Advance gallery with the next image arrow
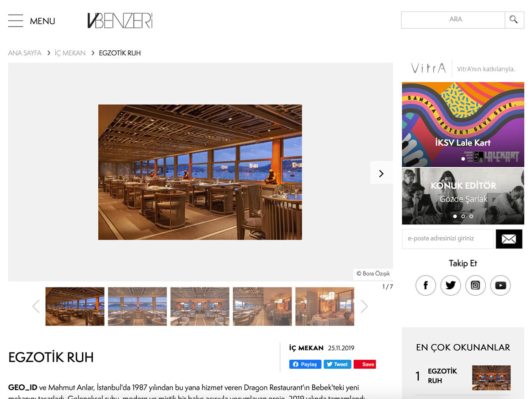Viewport: 532px width, 399px height. [x=381, y=173]
